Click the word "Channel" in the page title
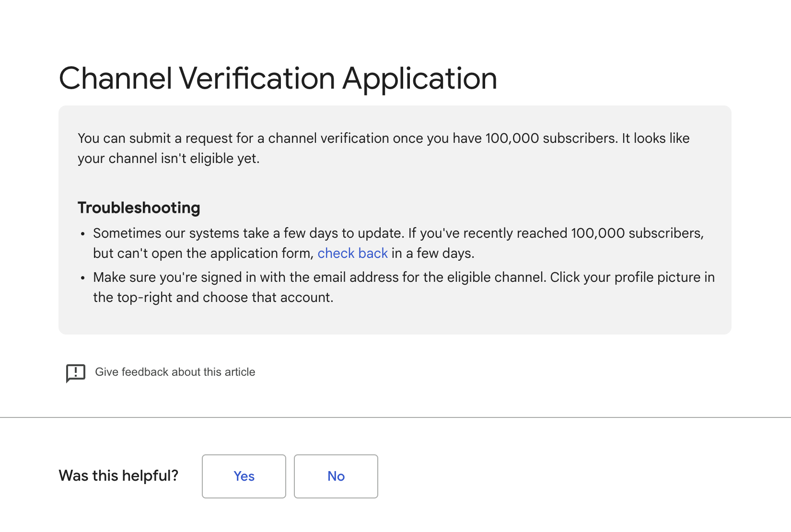 coord(116,78)
